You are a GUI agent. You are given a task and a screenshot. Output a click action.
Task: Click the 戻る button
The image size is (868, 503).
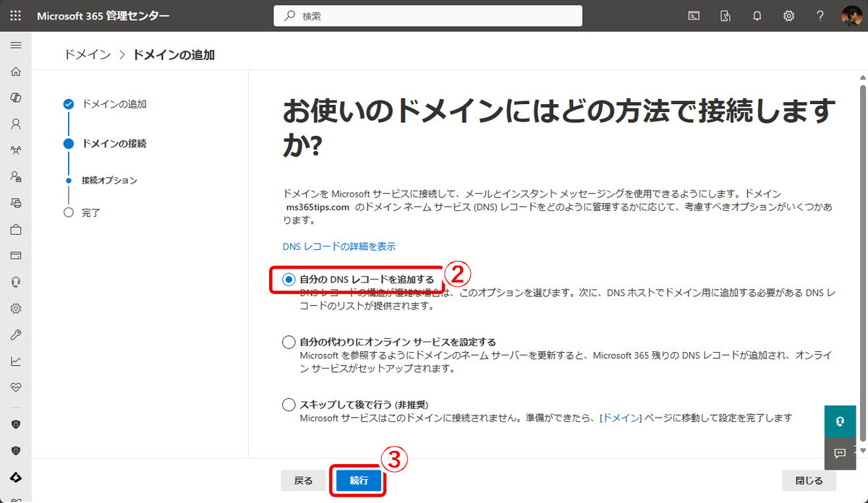[303, 481]
